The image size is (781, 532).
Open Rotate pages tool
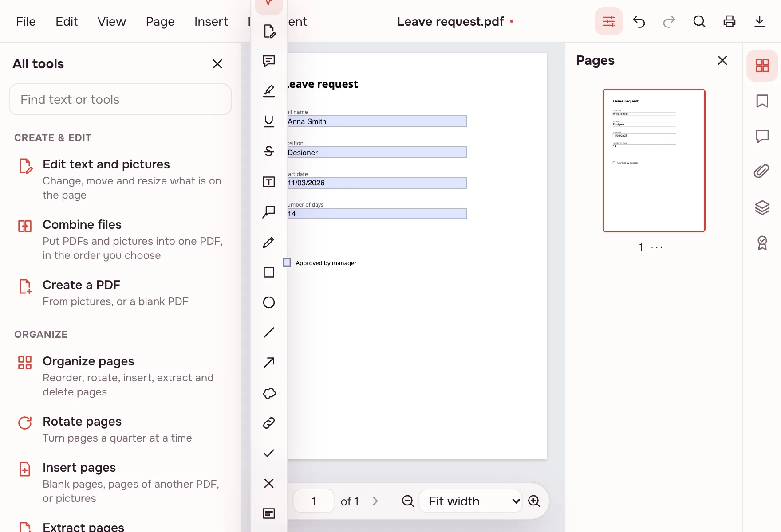[x=120, y=429]
